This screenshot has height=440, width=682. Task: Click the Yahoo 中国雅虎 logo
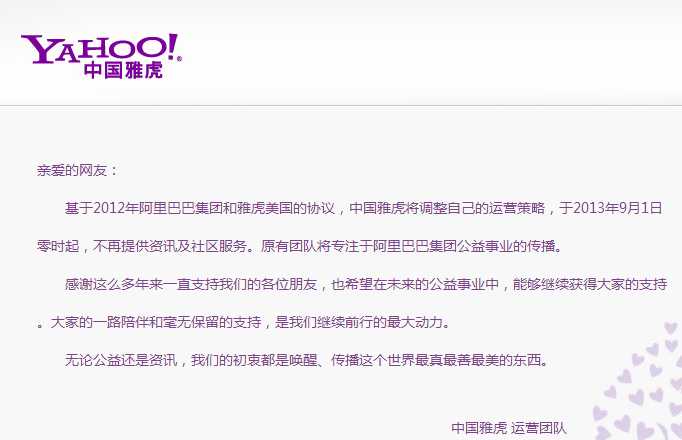pyautogui.click(x=101, y=56)
